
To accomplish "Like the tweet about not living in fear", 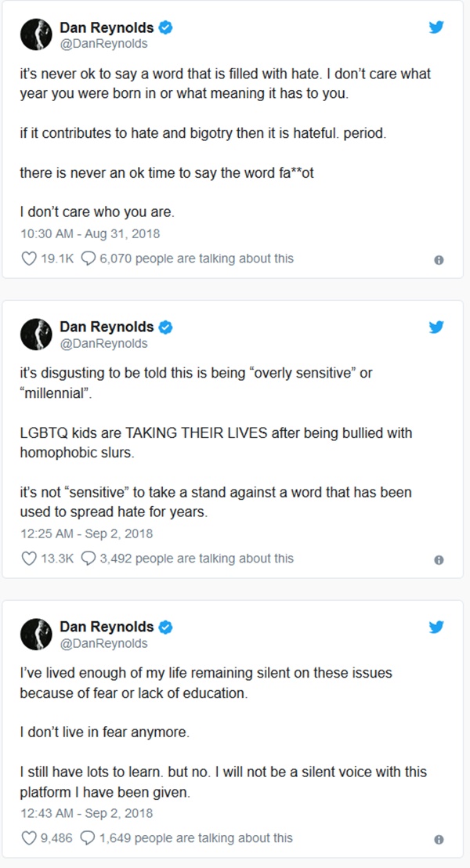I will click(29, 838).
